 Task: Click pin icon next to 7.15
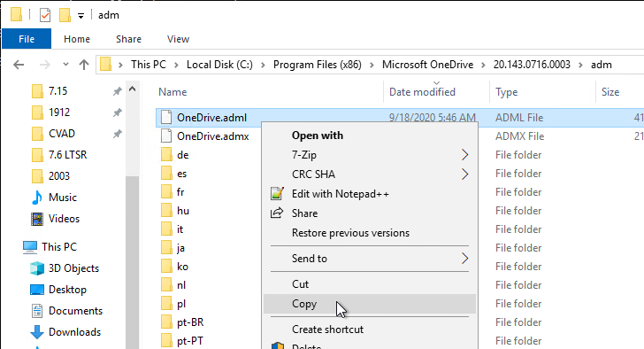click(x=118, y=91)
